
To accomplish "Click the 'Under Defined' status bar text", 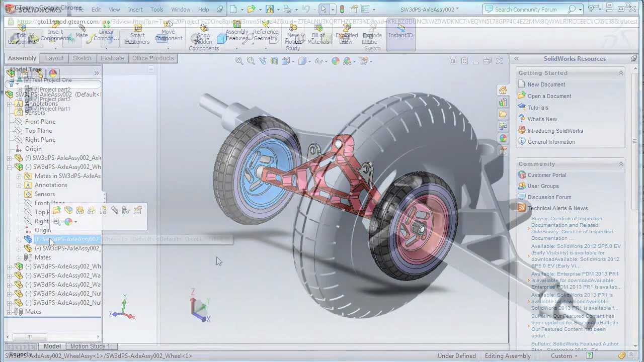I will 456,356.
